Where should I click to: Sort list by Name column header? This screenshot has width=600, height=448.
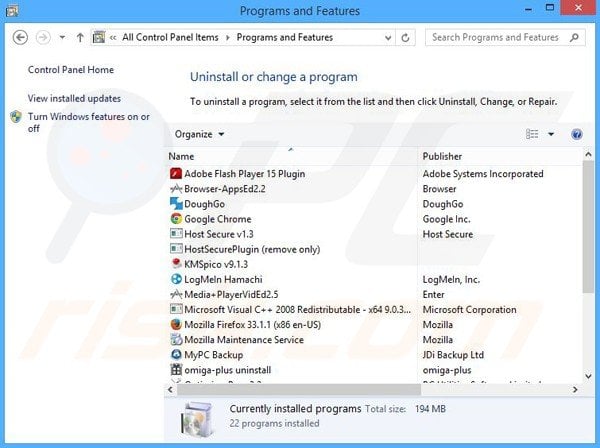181,156
